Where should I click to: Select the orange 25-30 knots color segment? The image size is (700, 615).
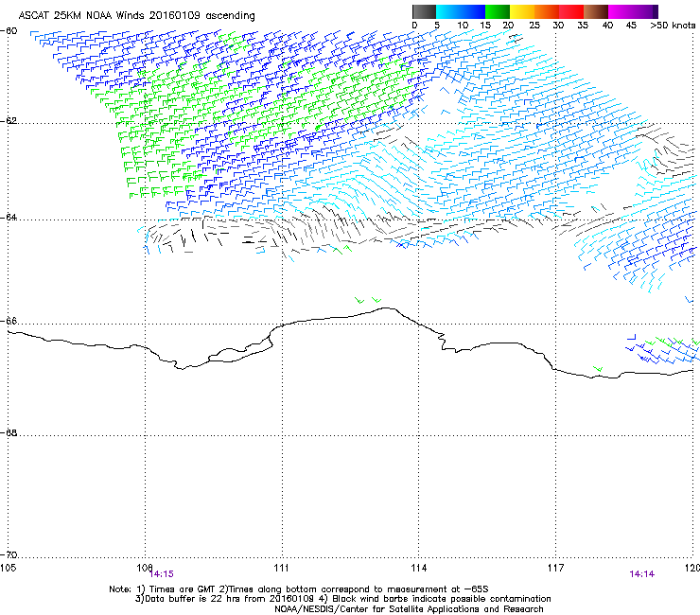[x=547, y=11]
